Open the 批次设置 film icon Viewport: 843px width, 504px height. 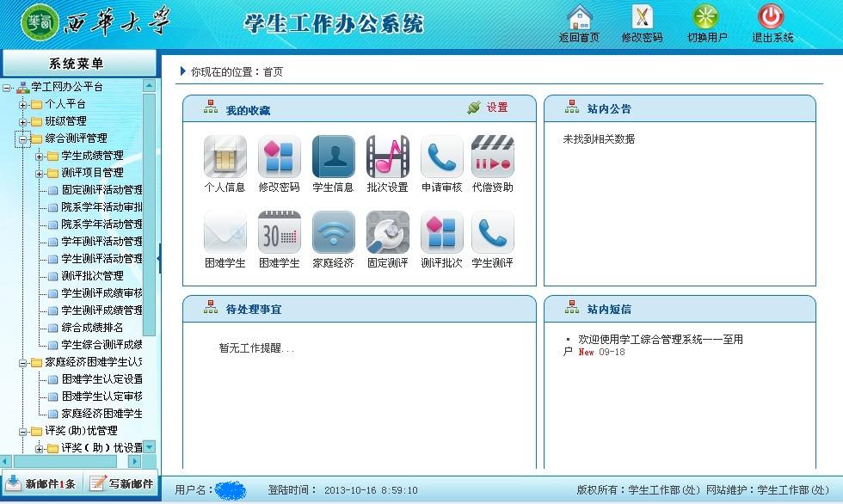387,157
